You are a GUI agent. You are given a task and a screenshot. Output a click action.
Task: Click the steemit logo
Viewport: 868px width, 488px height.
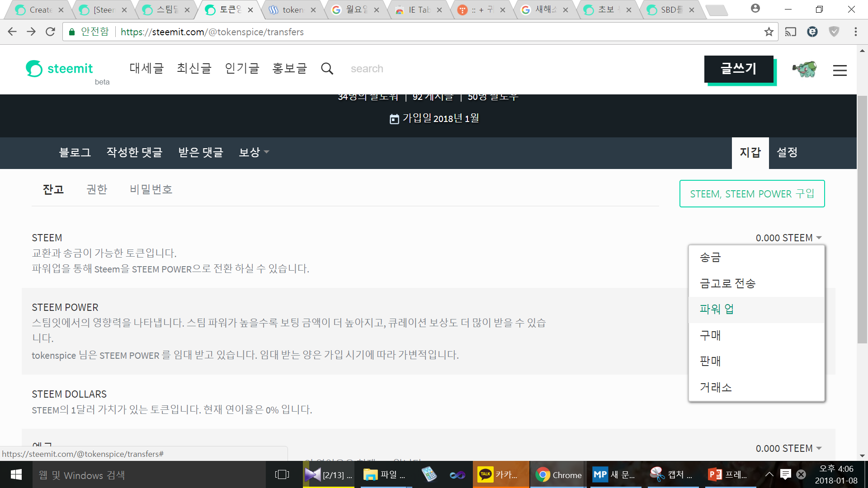coord(59,69)
